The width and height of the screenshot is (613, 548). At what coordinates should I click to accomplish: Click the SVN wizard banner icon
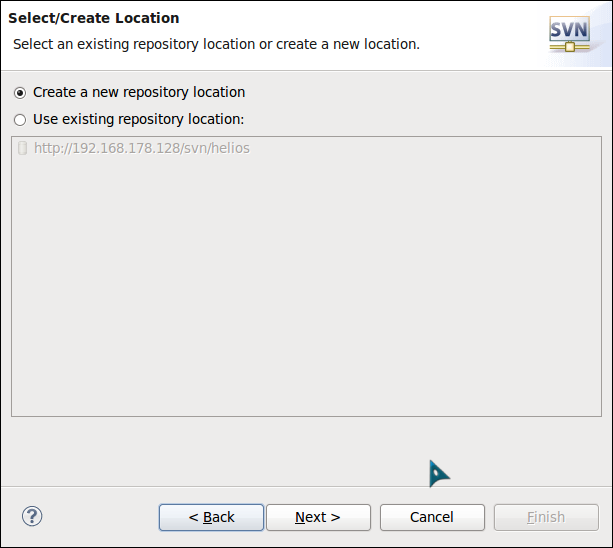[x=570, y=34]
